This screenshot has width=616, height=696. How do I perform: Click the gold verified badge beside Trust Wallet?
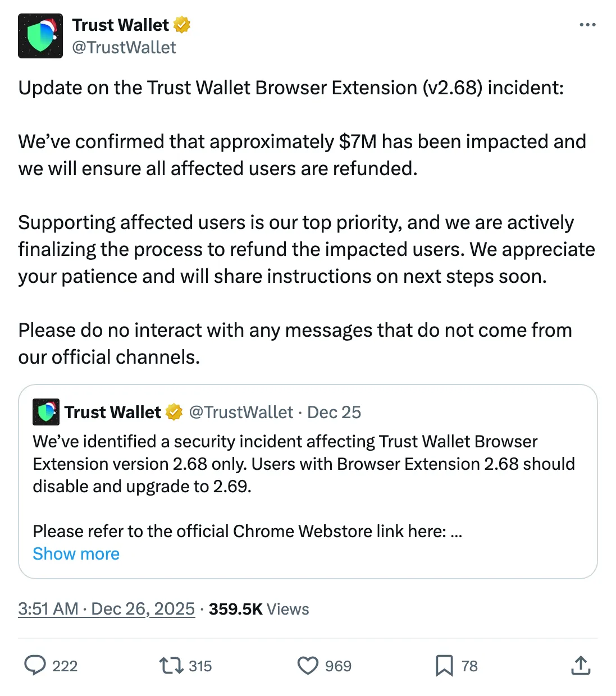click(x=182, y=25)
